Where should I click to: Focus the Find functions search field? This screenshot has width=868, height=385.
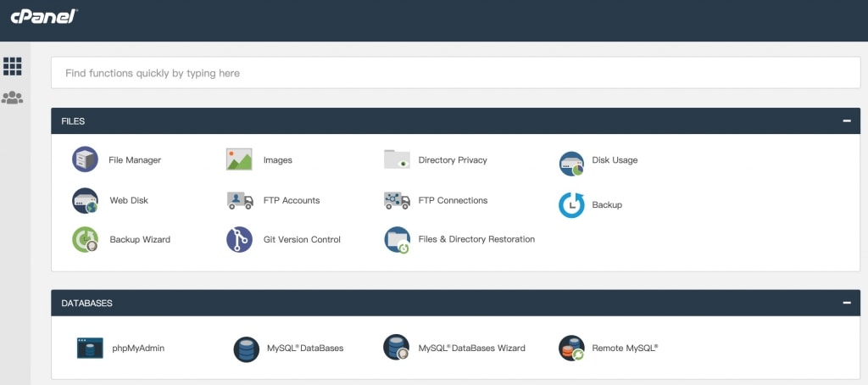[x=455, y=73]
